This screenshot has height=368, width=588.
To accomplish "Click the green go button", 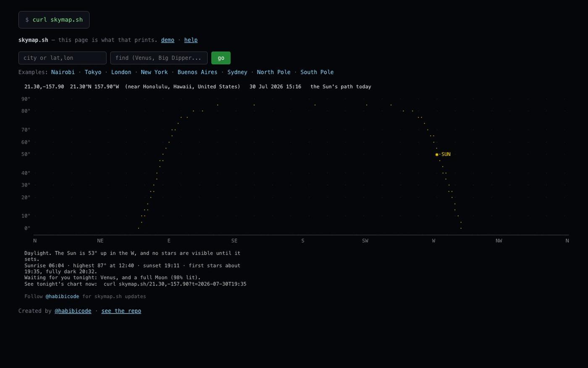I will pos(221,58).
